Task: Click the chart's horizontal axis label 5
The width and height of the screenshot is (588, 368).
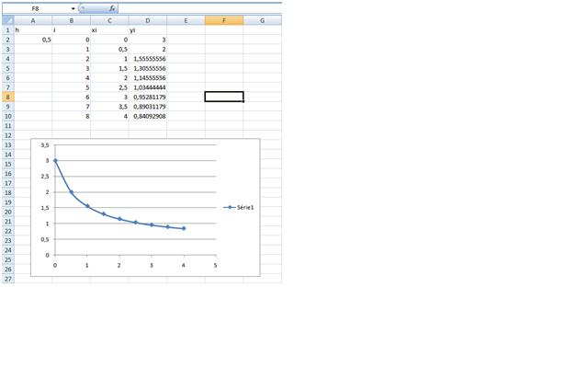Action: [x=216, y=265]
